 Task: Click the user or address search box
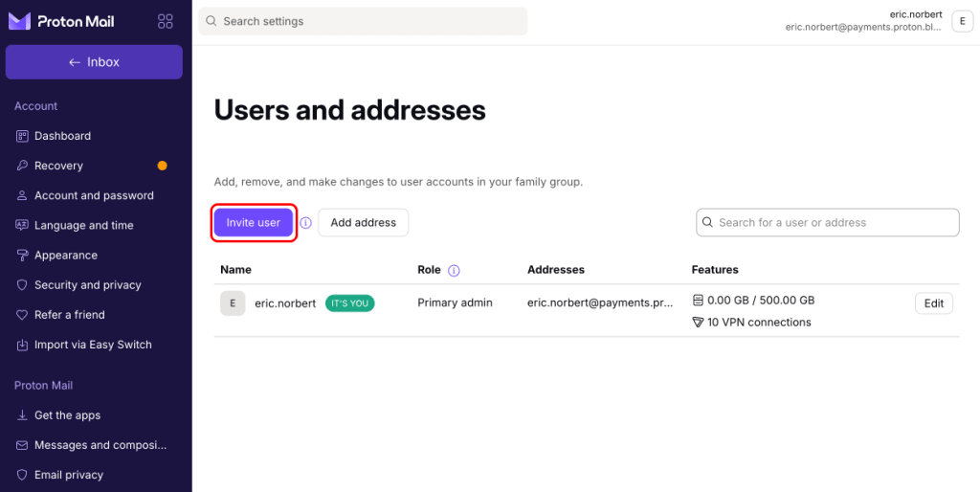[828, 223]
